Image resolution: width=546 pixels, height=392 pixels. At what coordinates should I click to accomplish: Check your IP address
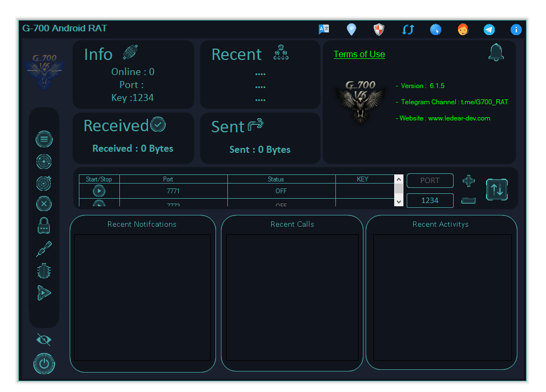(x=351, y=30)
